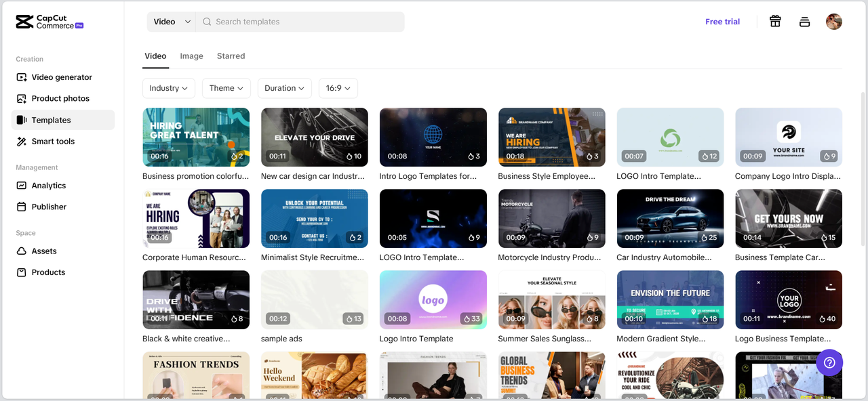This screenshot has height=401, width=868.
Task: Switch to the Image tab
Action: click(x=191, y=56)
